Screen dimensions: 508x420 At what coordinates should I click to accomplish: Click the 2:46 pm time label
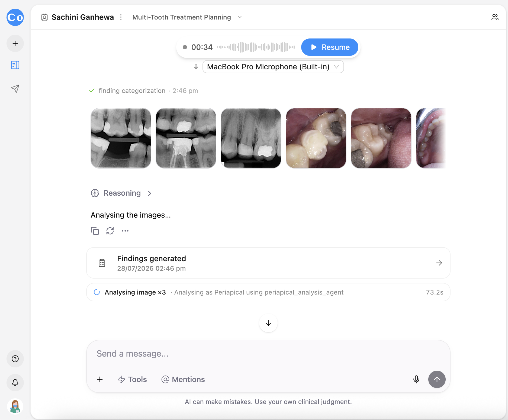(x=185, y=91)
